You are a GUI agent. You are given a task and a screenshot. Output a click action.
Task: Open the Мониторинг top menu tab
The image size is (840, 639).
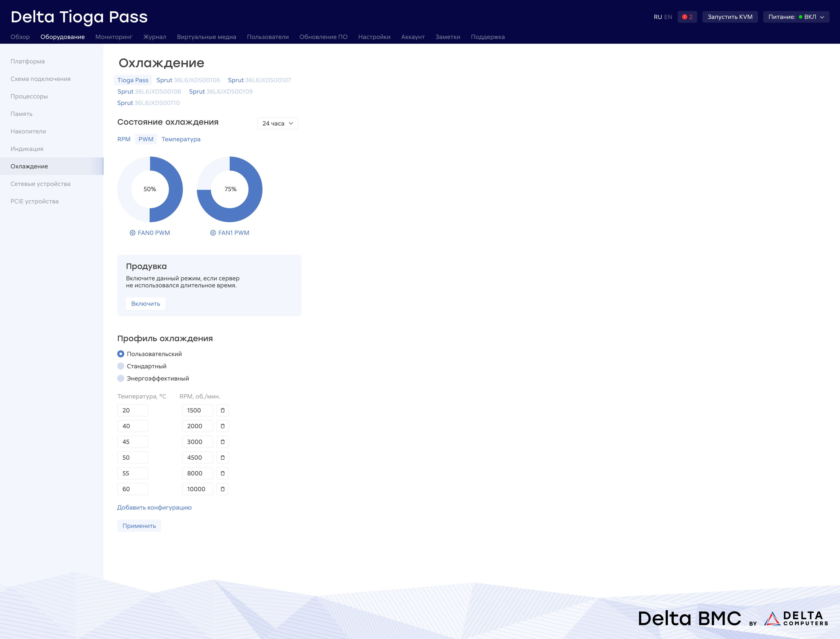click(114, 37)
